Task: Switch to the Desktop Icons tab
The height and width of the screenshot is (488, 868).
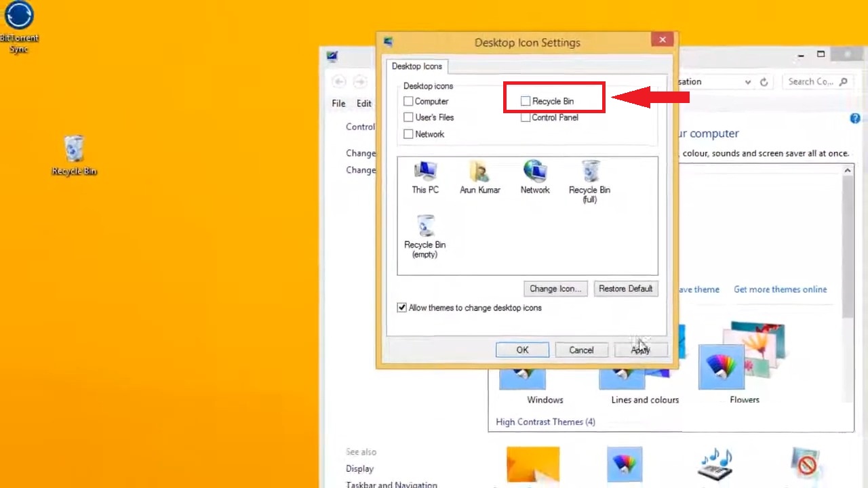Action: [416, 66]
